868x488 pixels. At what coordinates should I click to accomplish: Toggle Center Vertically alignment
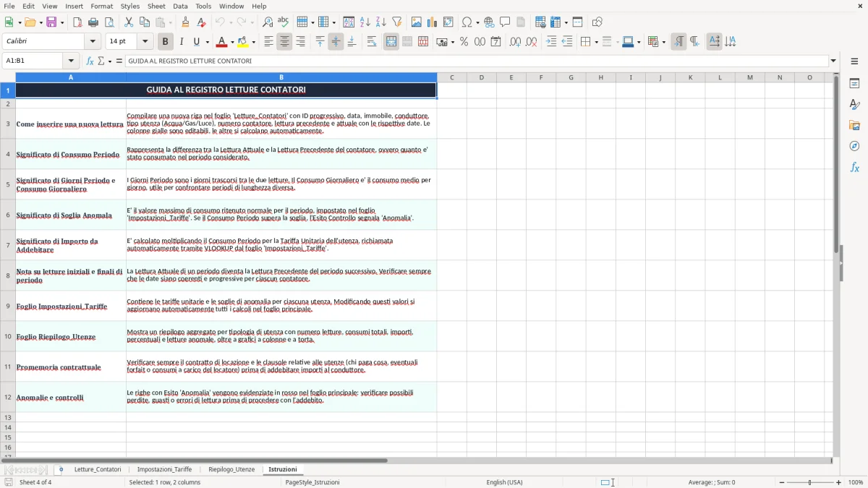(336, 42)
